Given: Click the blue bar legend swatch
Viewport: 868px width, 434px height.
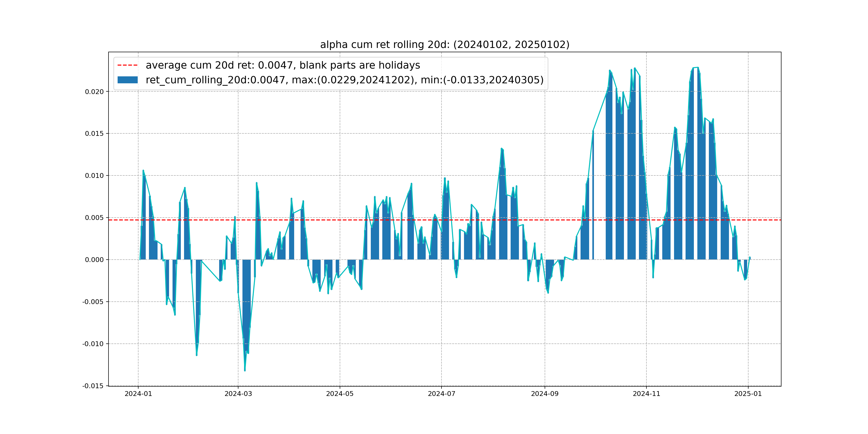Looking at the screenshot, I should point(127,80).
